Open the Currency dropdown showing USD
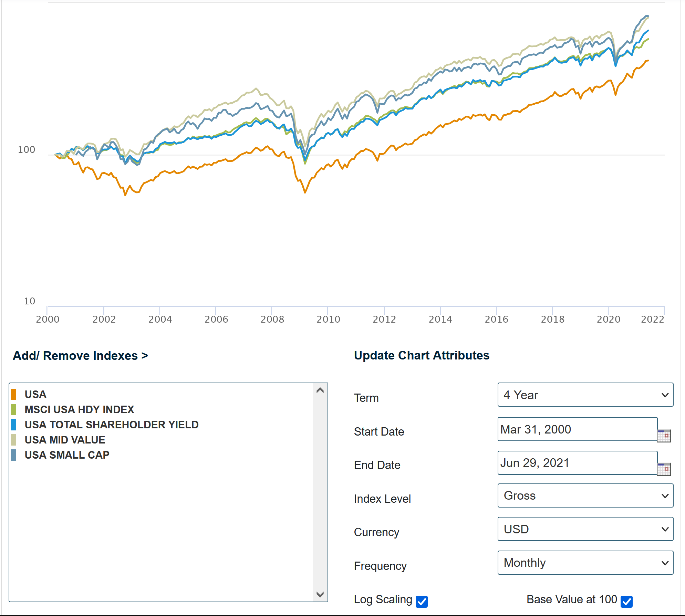Image resolution: width=685 pixels, height=616 pixels. tap(585, 529)
